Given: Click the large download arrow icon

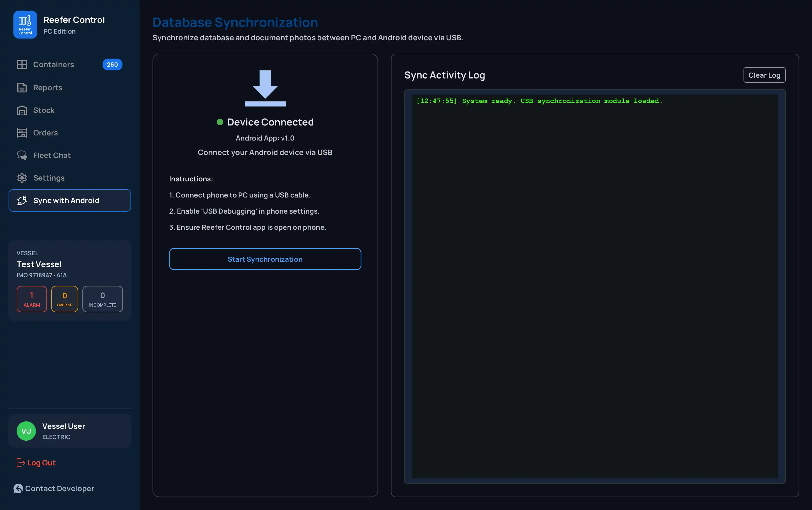Looking at the screenshot, I should pyautogui.click(x=265, y=88).
